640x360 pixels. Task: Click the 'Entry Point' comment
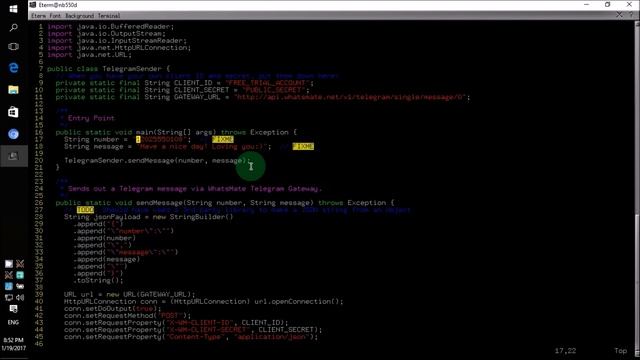coord(91,118)
